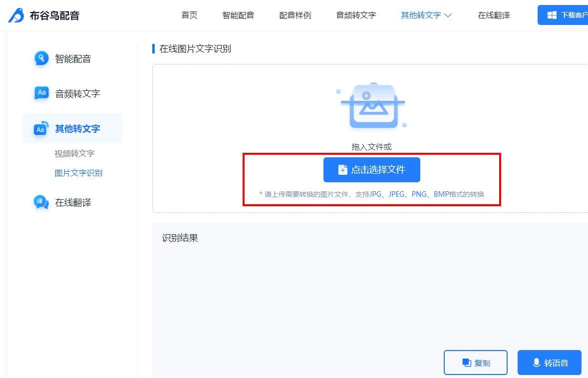Click the 在线图片文字识别 heading
This screenshot has height=378, width=588.
[x=195, y=49]
